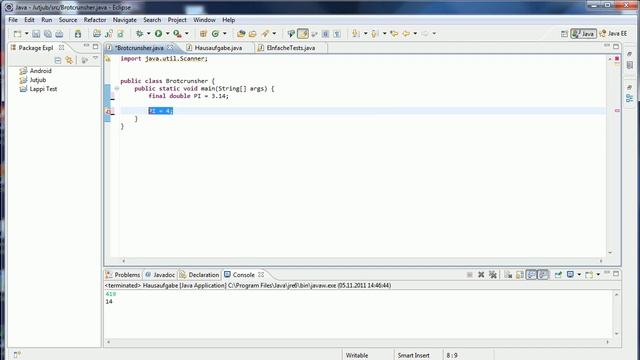The image size is (640, 360).
Task: Click the Next Annotation arrow icon
Action: [356, 34]
